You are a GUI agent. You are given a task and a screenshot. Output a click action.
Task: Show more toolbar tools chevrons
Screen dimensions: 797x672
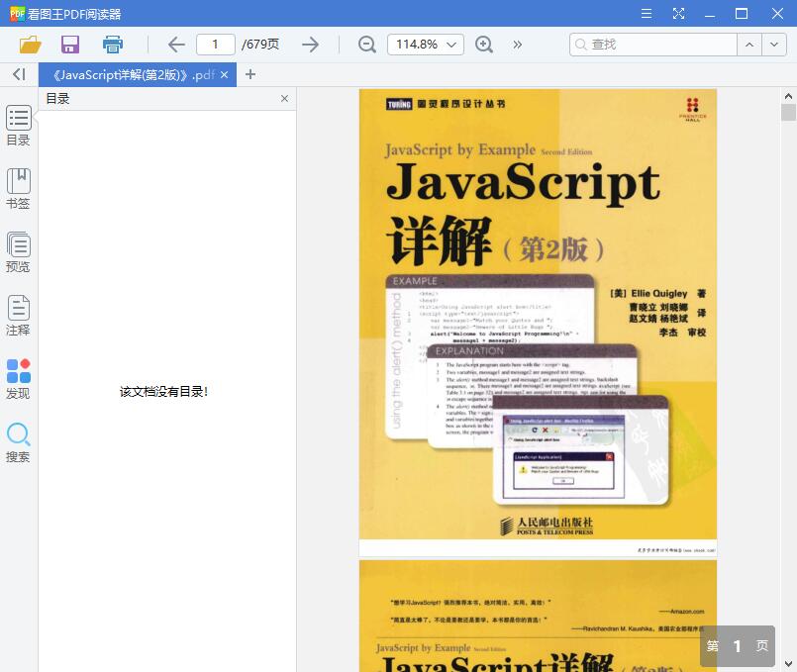point(518,45)
